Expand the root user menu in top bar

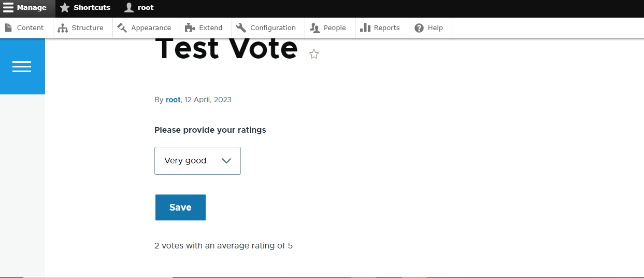point(139,8)
